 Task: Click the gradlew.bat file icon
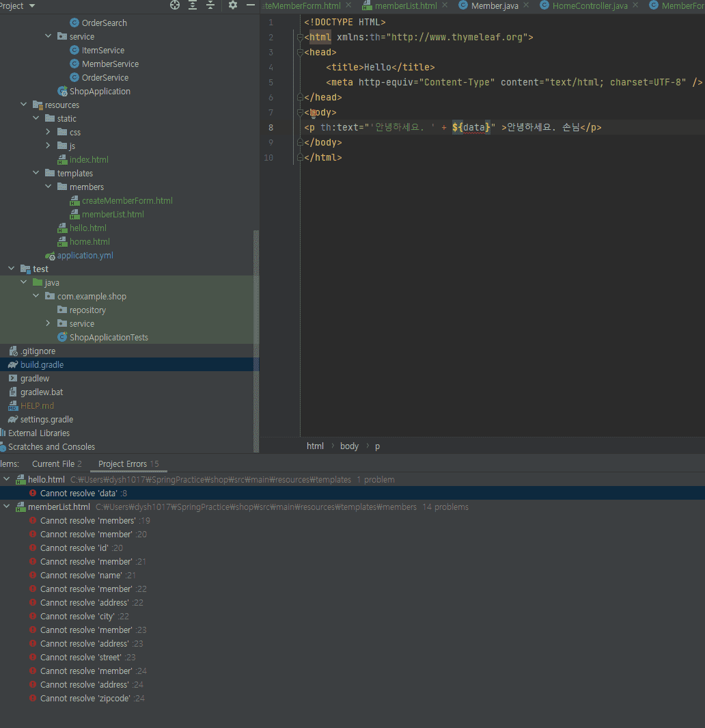click(13, 392)
